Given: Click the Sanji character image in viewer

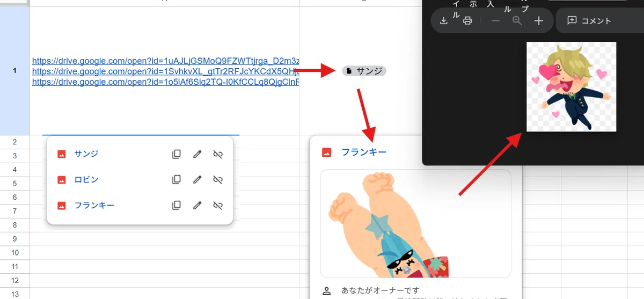Looking at the screenshot, I should [x=571, y=86].
